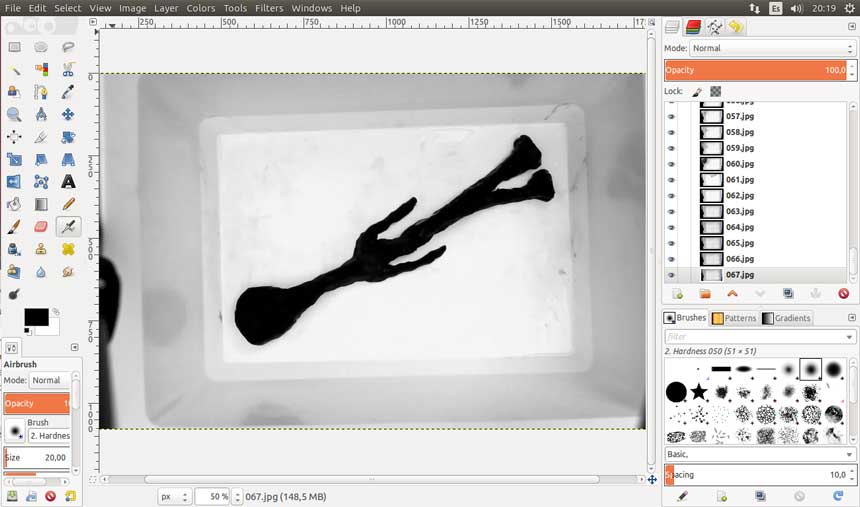The height and width of the screenshot is (507, 860).
Task: Select the Dodge/Burn tool
Action: click(14, 294)
